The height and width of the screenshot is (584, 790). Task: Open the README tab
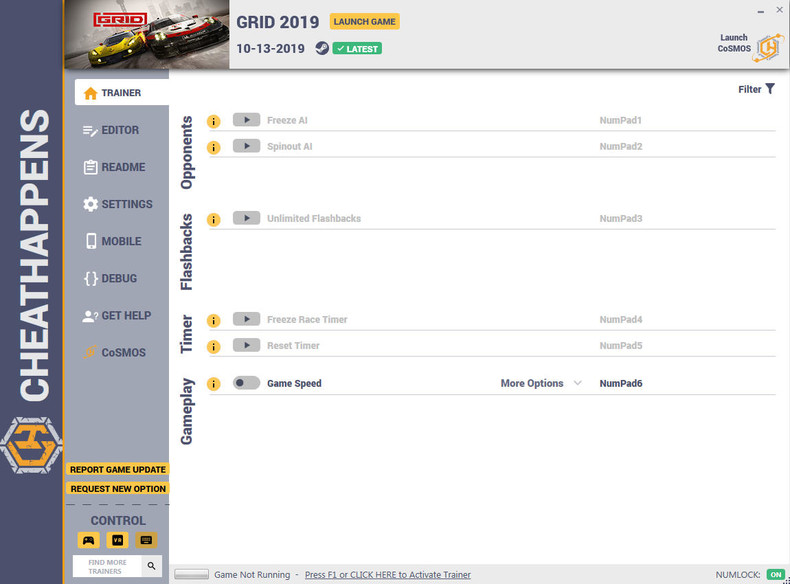(x=114, y=167)
